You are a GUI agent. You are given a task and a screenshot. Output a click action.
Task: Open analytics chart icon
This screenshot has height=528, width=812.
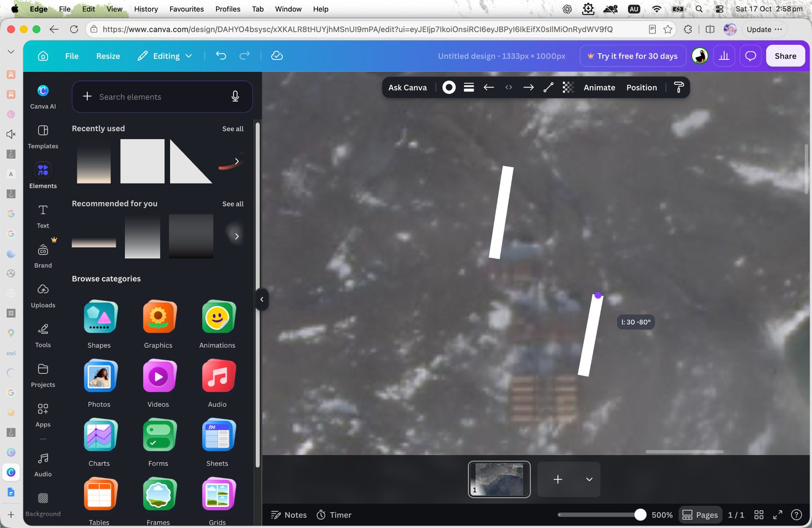724,56
